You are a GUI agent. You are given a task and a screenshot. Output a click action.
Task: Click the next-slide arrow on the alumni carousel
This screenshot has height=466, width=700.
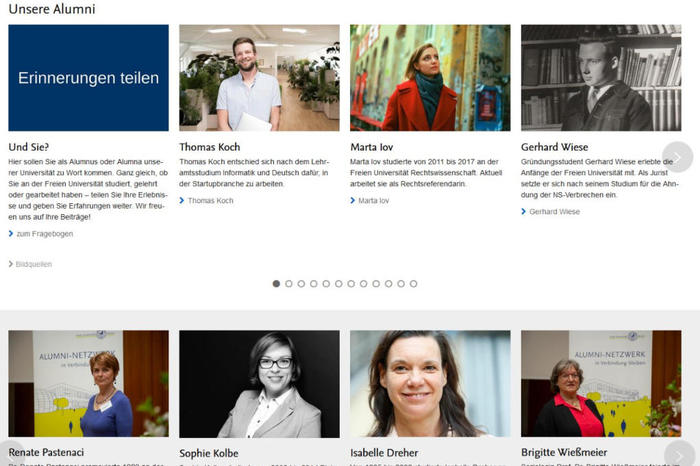pos(677,157)
